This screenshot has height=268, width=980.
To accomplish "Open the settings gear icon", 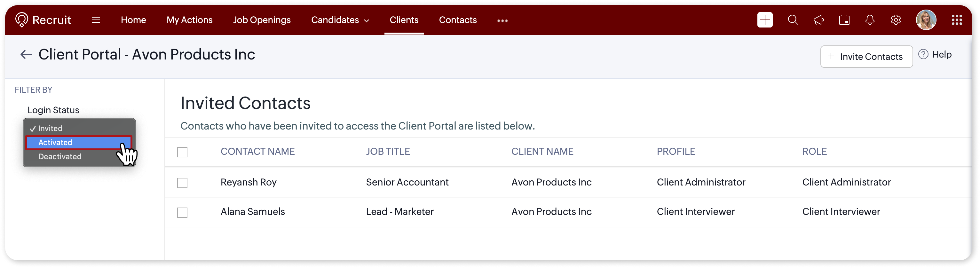I will [896, 20].
